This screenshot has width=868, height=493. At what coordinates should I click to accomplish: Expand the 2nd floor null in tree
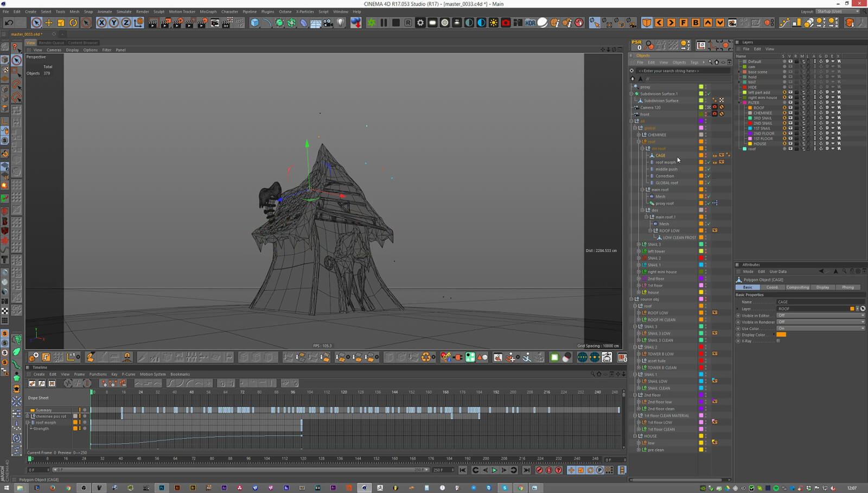pos(639,279)
